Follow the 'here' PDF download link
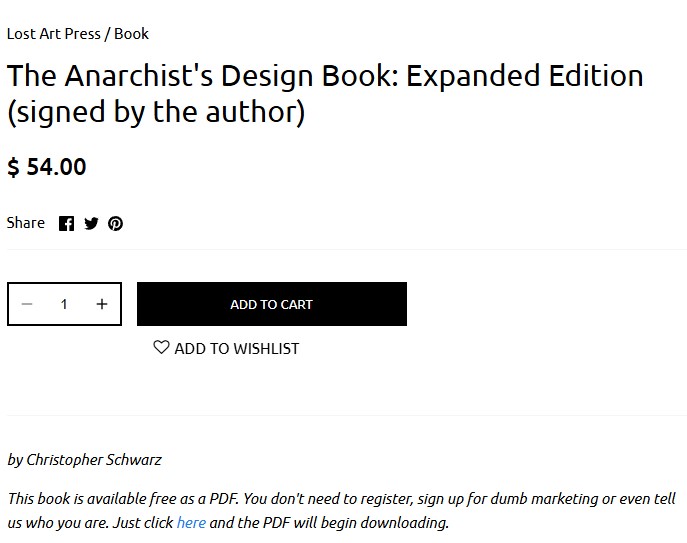The height and width of the screenshot is (543, 687). coord(191,523)
